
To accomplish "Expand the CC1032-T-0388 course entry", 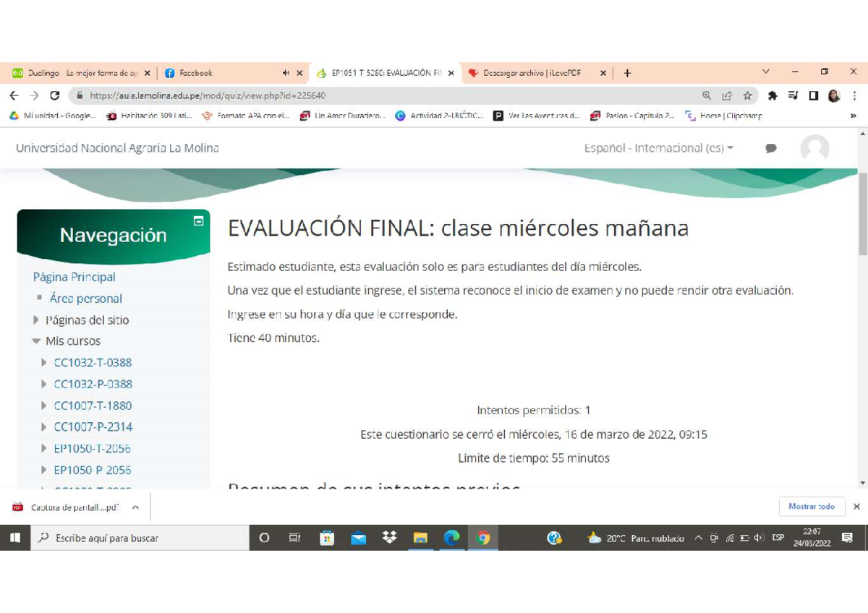I will 43,362.
